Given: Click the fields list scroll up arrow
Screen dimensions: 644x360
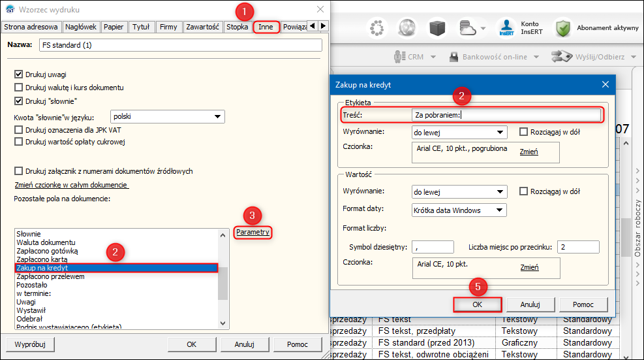Looking at the screenshot, I should point(223,235).
